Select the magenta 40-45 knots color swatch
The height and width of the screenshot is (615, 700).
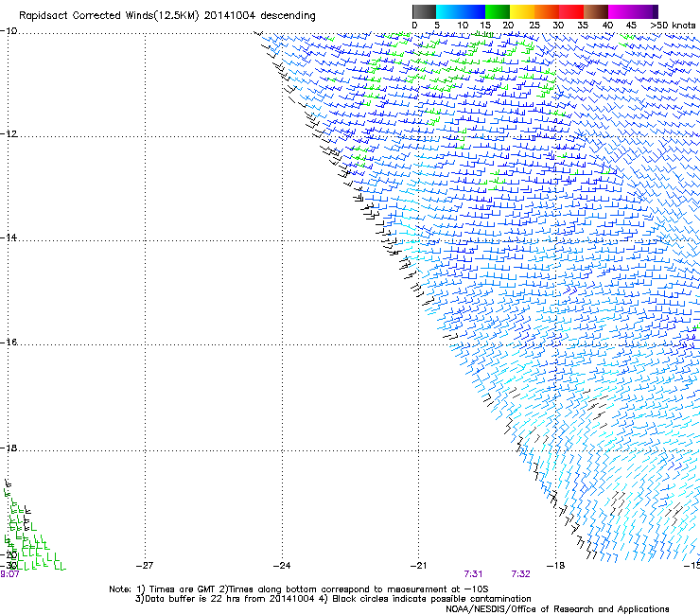pos(621,11)
